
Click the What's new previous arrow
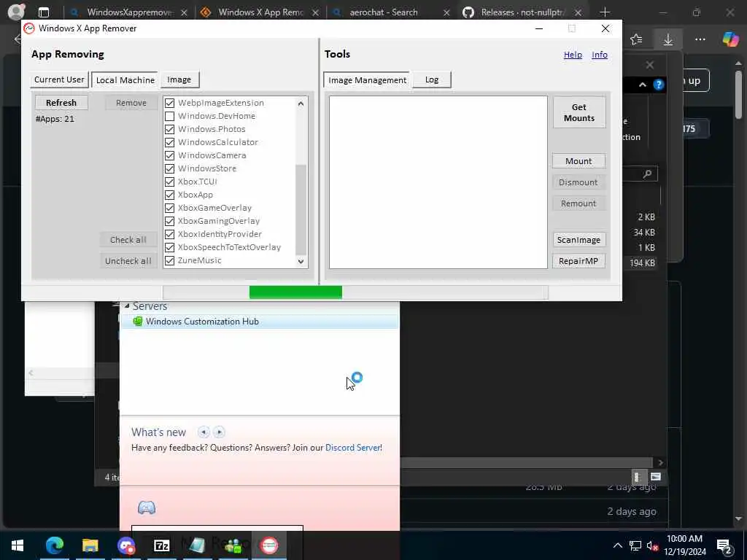click(204, 432)
